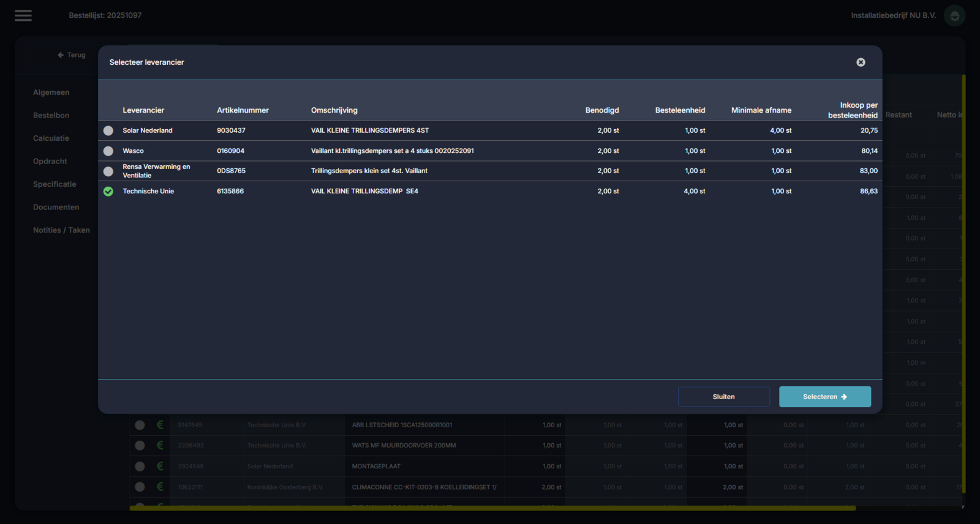This screenshot has width=980, height=524.
Task: Click the Benodigd column header
Action: point(602,110)
